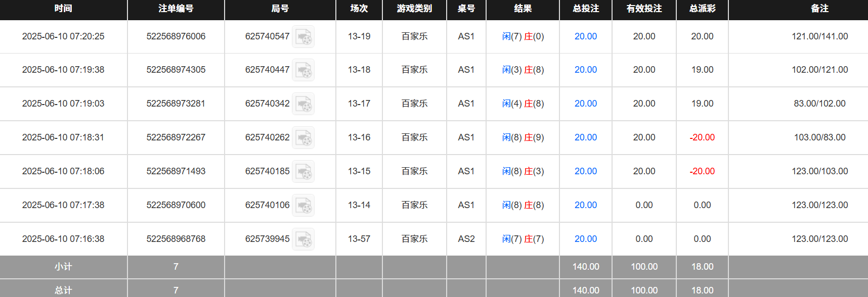Select the blue 20.00 bet for session 13-16
The width and height of the screenshot is (868, 297).
pos(585,137)
